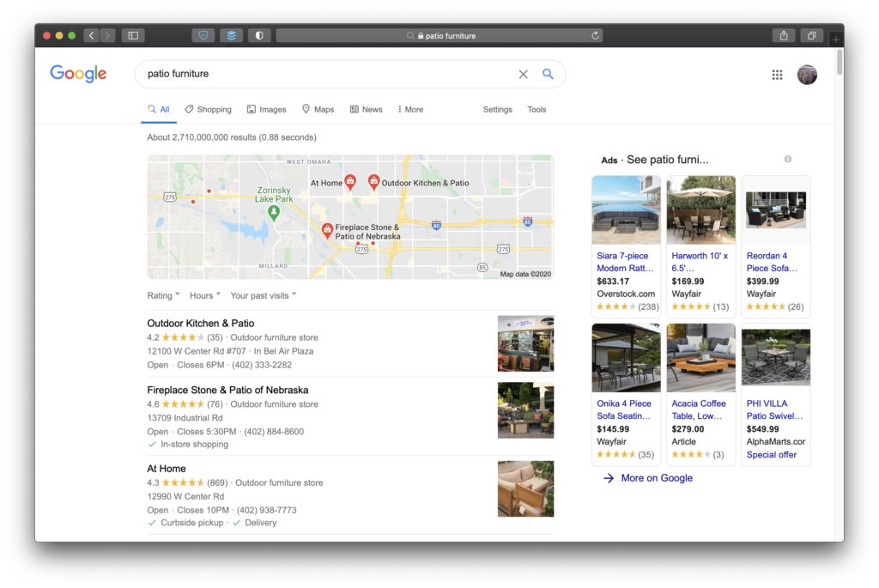The image size is (879, 588).
Task: Open Siara 7-piece Modern Rattan ad
Action: (x=625, y=262)
